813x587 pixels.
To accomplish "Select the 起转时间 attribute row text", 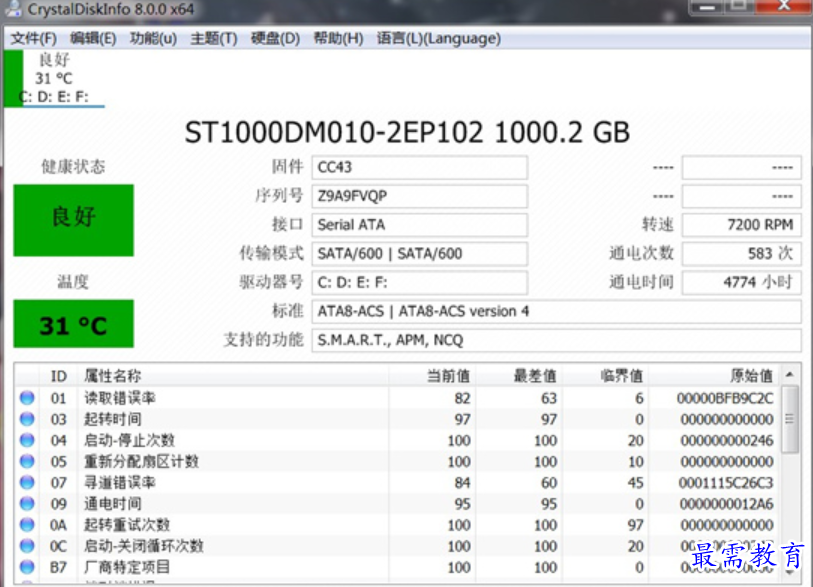I will click(x=113, y=419).
